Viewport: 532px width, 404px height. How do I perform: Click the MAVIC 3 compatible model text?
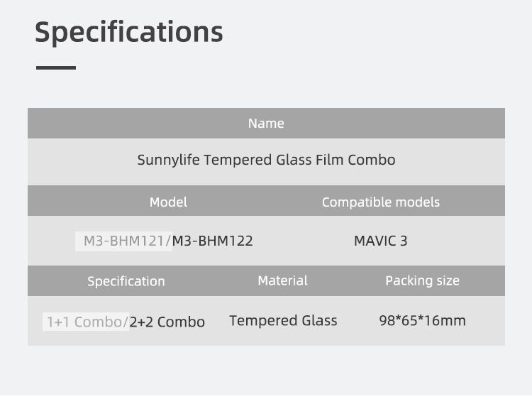(381, 241)
